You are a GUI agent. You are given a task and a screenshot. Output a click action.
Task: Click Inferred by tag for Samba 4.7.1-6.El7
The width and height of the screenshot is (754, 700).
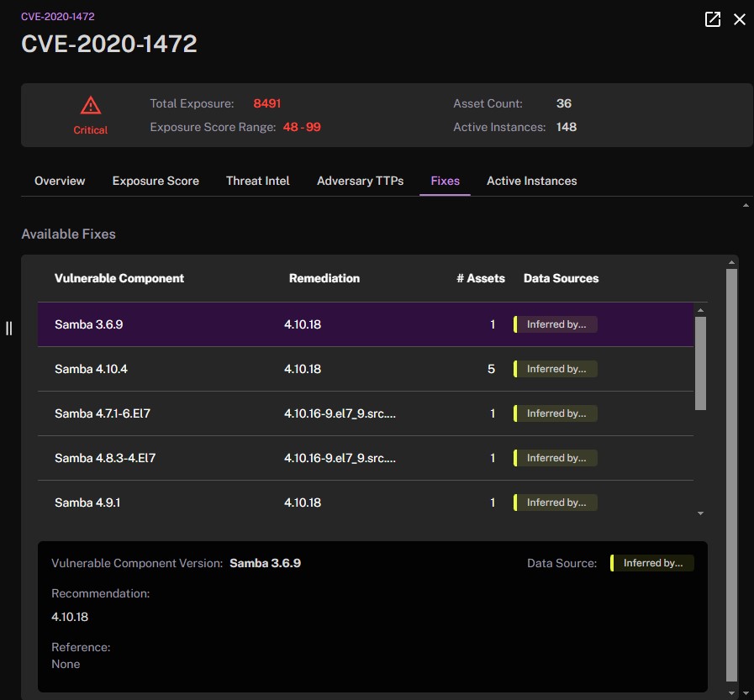pos(556,413)
